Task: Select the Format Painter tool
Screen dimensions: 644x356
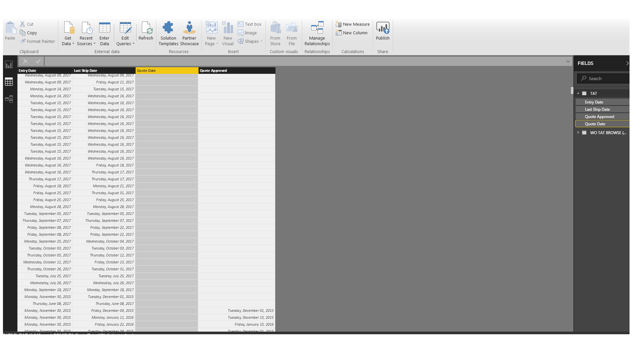Action: tap(37, 41)
